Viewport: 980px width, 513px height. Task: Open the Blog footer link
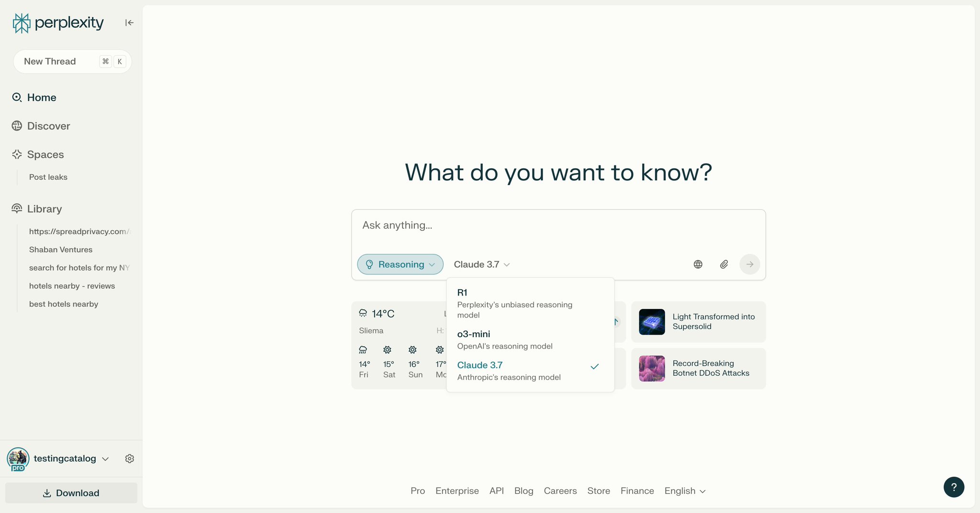pos(524,491)
